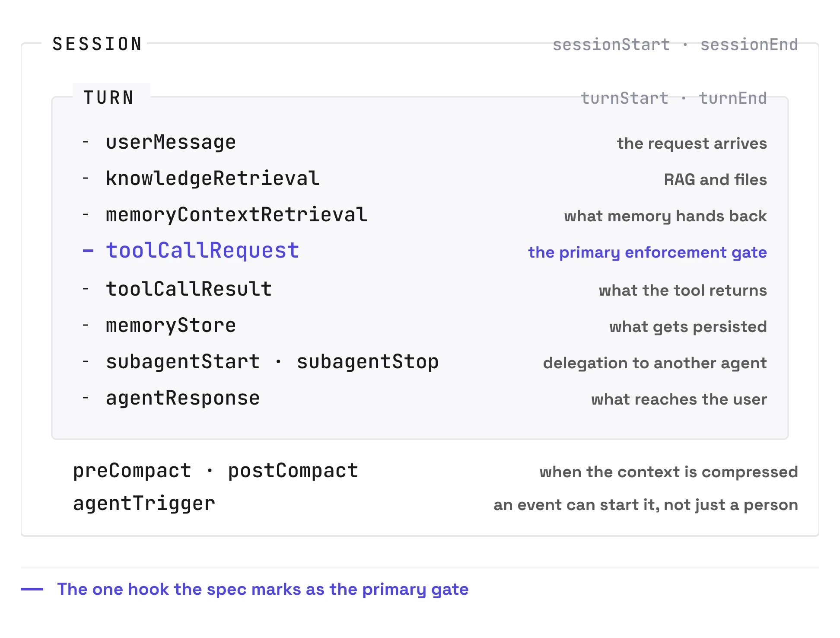Click the subagentStart hook name
The image size is (840, 638).
click(183, 362)
